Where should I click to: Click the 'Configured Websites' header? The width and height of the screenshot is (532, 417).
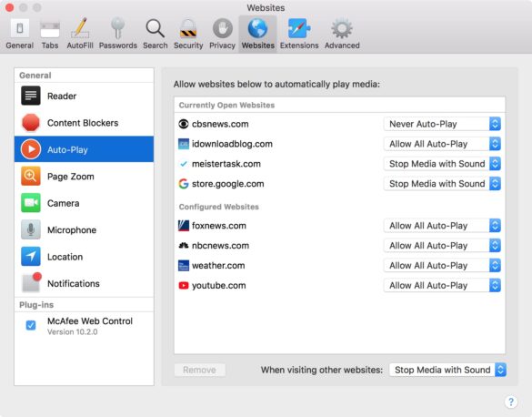point(219,207)
